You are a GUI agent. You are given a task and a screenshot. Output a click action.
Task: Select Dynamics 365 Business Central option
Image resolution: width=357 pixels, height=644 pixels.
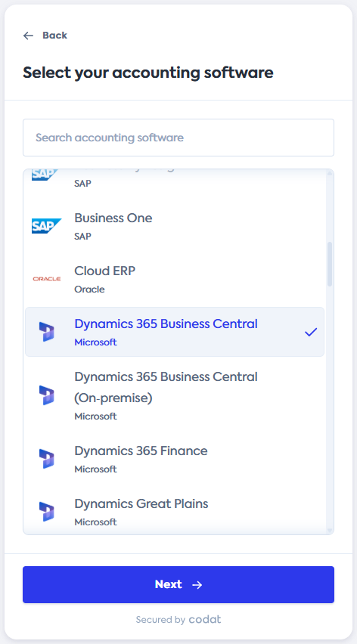point(175,332)
